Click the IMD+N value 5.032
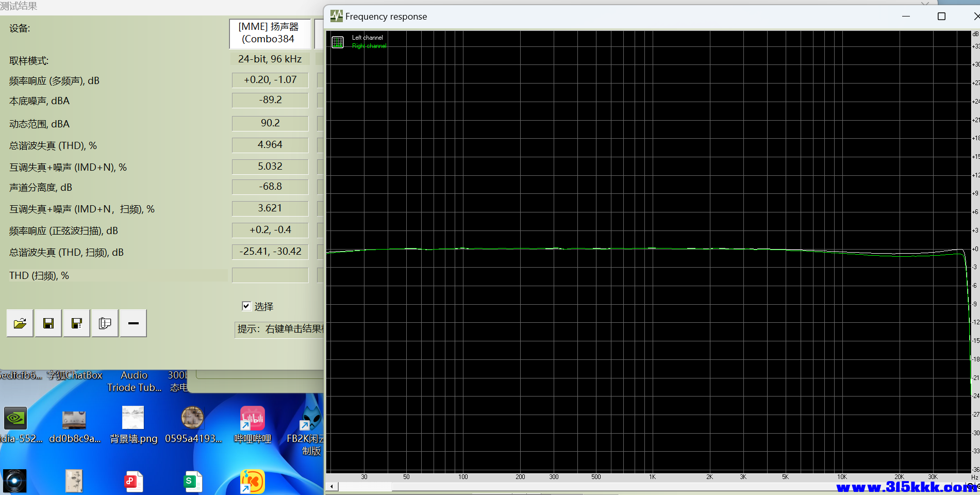This screenshot has width=980, height=495. [270, 167]
